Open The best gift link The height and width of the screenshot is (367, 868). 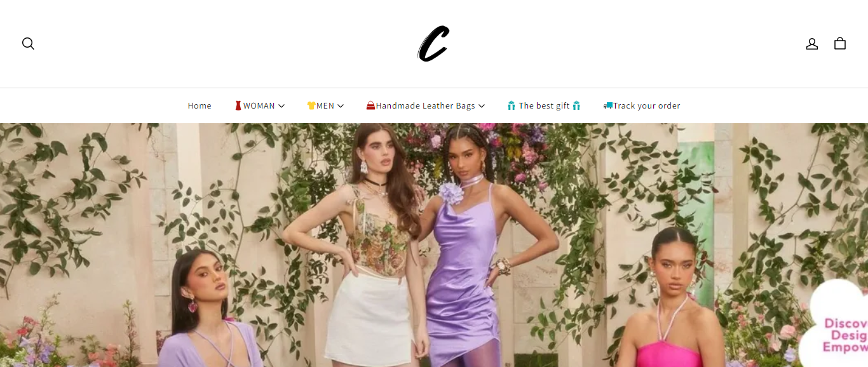click(x=544, y=105)
